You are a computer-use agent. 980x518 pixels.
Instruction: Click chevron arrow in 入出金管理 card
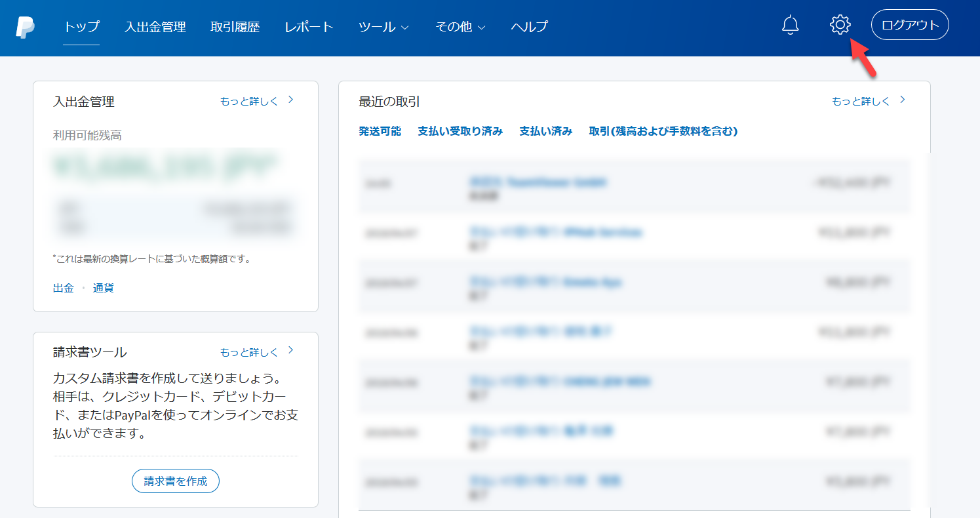(291, 100)
